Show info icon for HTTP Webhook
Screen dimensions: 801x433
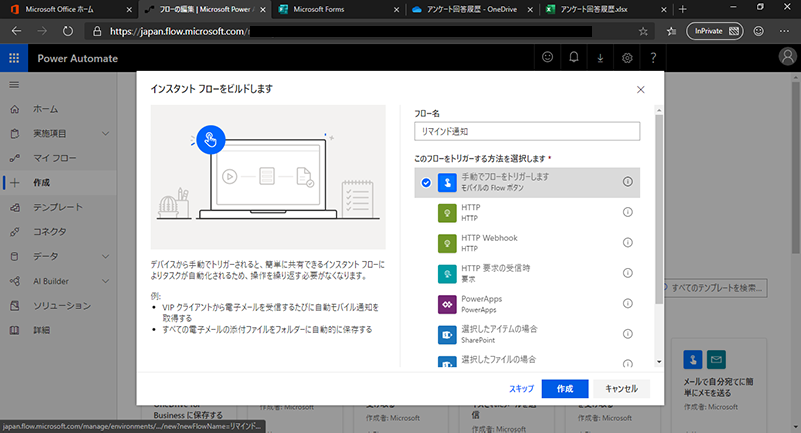tap(627, 243)
